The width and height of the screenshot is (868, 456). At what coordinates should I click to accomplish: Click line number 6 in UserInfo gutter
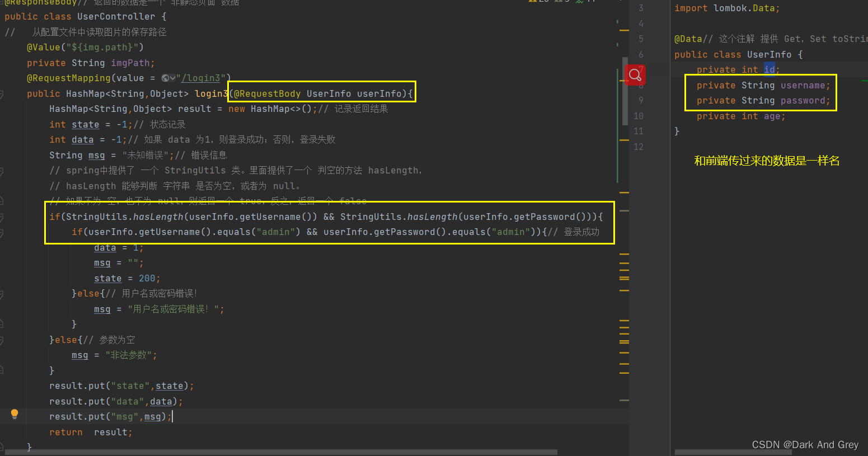(641, 54)
